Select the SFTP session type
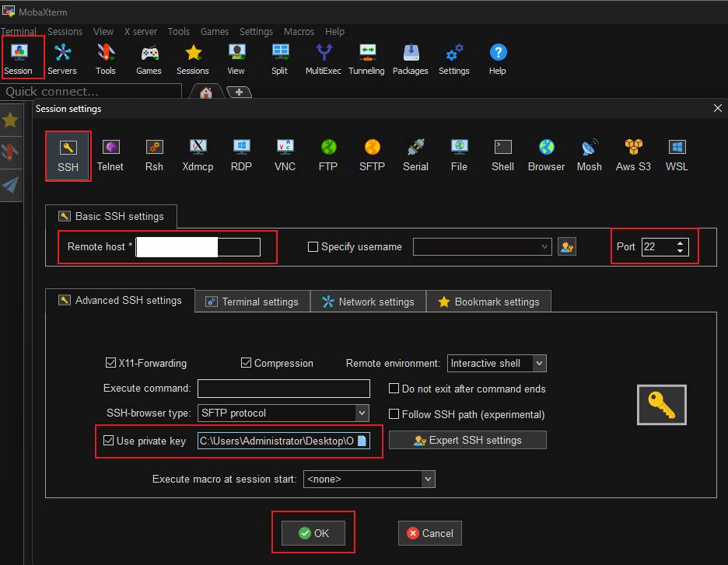 click(x=372, y=156)
